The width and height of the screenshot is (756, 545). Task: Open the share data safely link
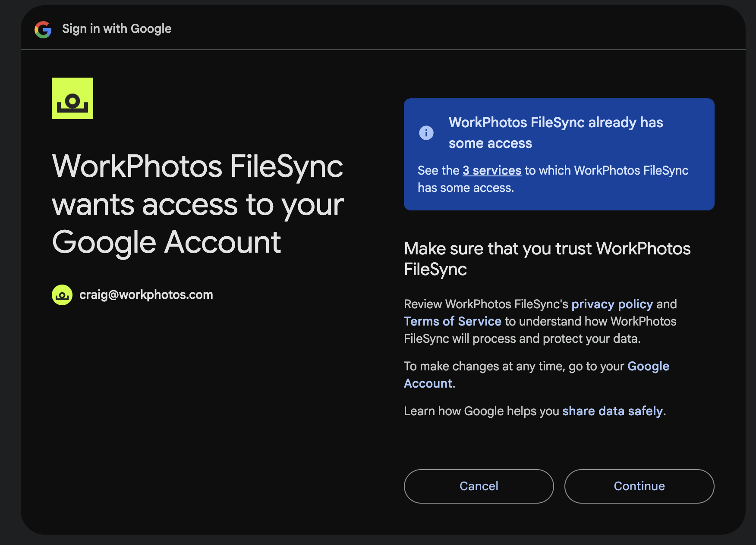pyautogui.click(x=612, y=411)
